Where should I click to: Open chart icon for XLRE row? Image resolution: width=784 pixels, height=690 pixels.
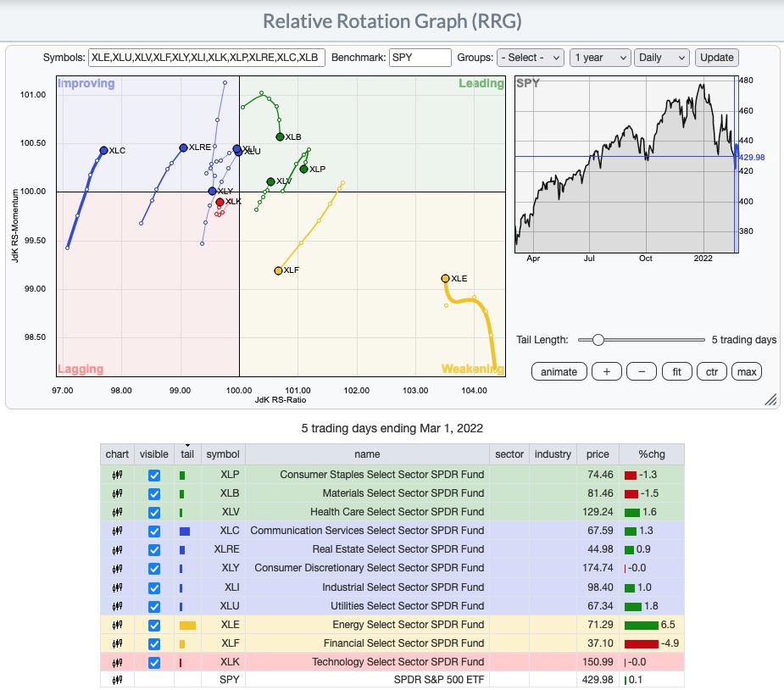[117, 550]
